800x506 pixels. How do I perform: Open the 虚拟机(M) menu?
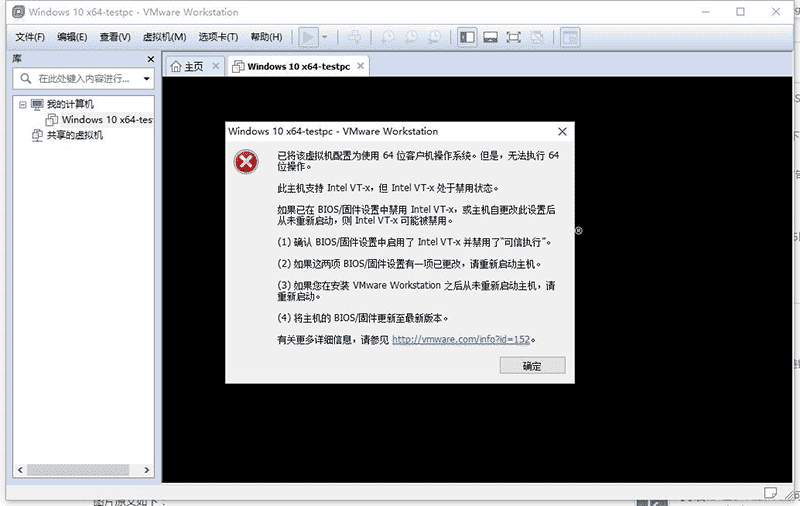click(164, 37)
